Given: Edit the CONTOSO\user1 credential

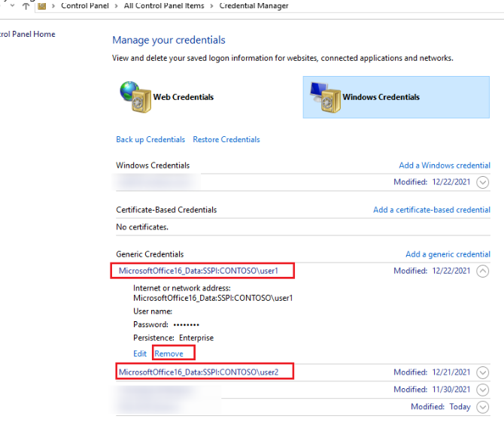Looking at the screenshot, I should click(x=140, y=354).
